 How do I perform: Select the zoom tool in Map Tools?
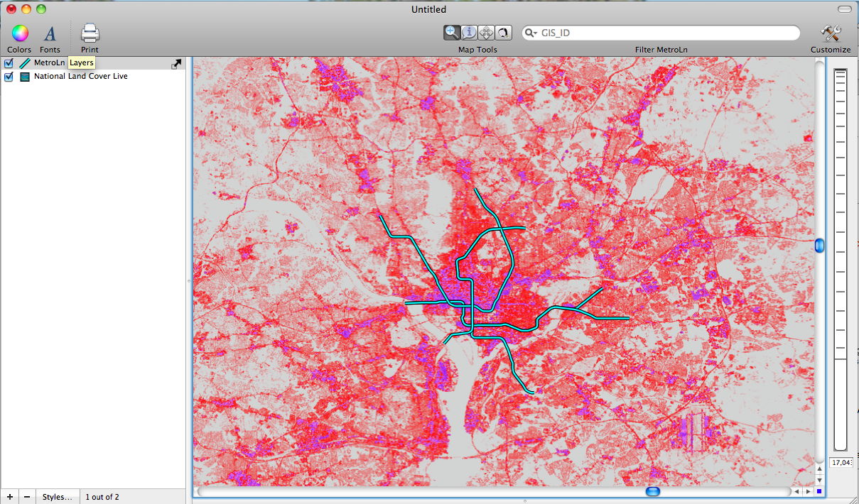pyautogui.click(x=452, y=32)
